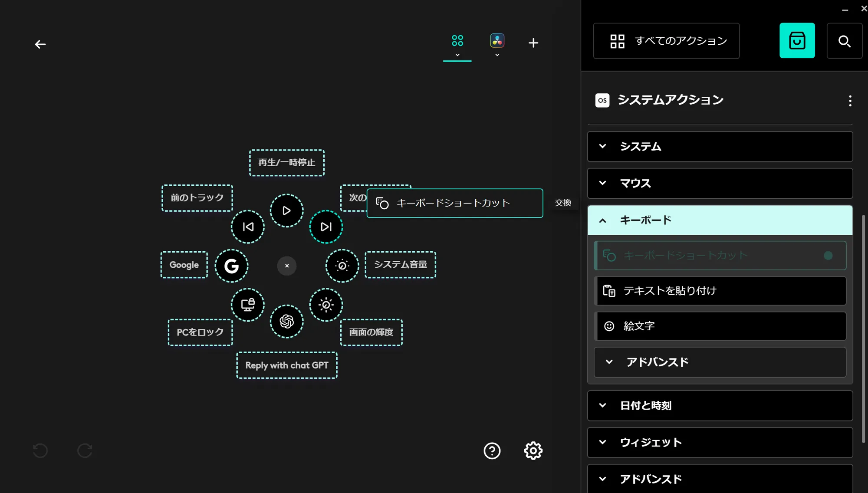Collapse the キーボード section
The height and width of the screenshot is (493, 868).
point(720,220)
